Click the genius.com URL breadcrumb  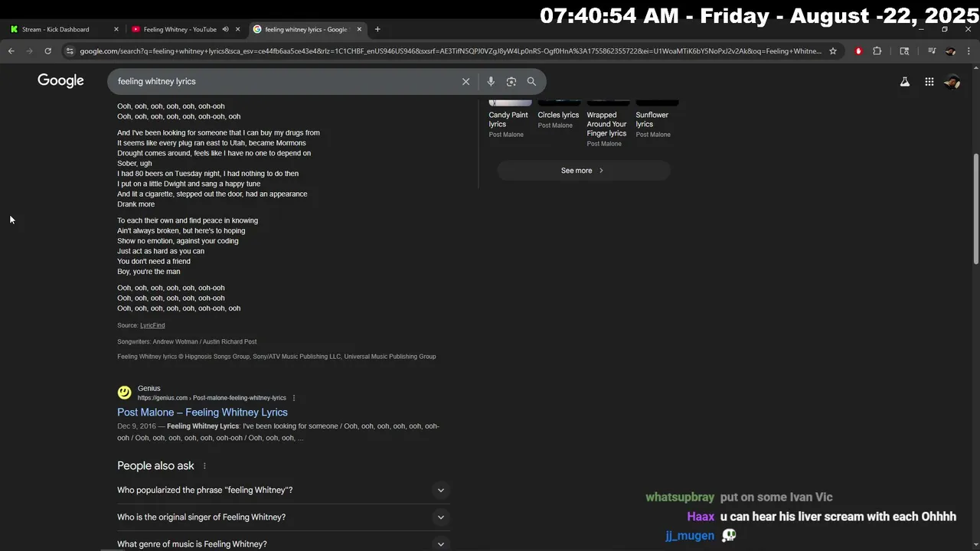tap(211, 398)
